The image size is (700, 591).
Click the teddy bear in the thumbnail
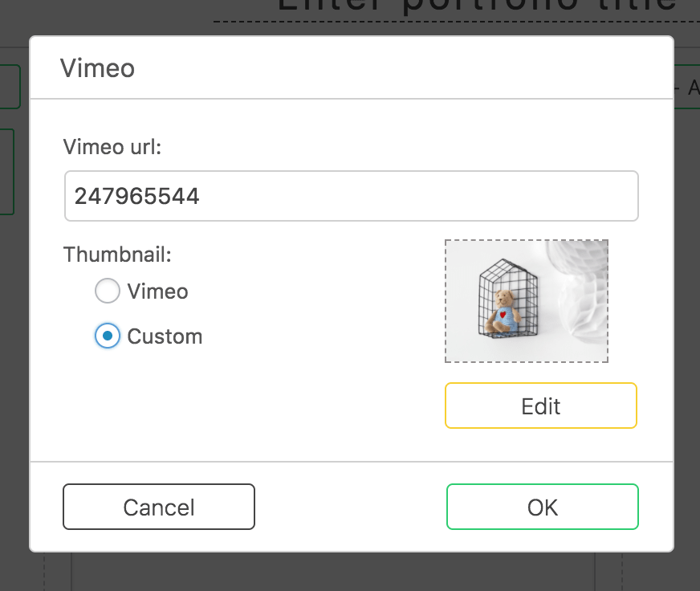point(504,312)
